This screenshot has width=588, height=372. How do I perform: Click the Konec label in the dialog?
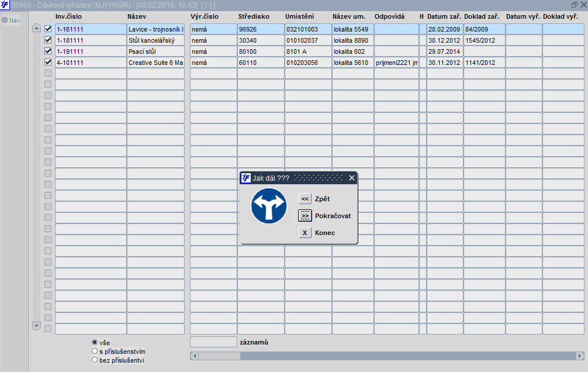pyautogui.click(x=325, y=233)
